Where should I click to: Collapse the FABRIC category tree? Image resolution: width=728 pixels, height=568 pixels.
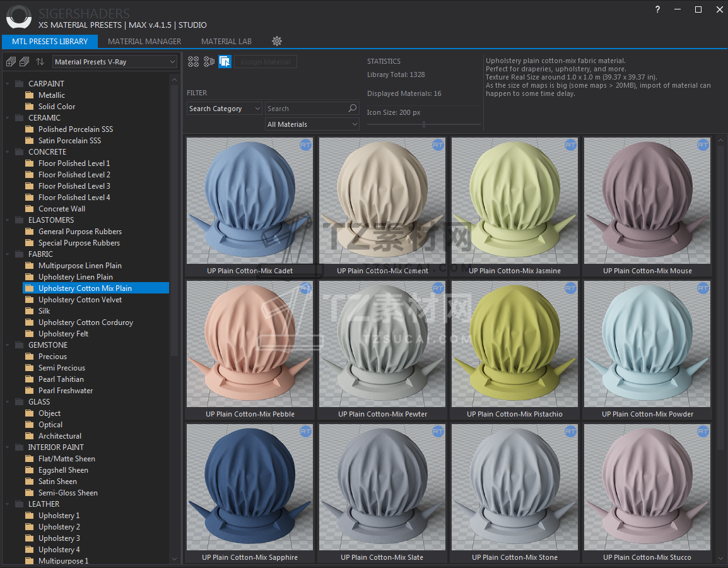click(x=8, y=254)
